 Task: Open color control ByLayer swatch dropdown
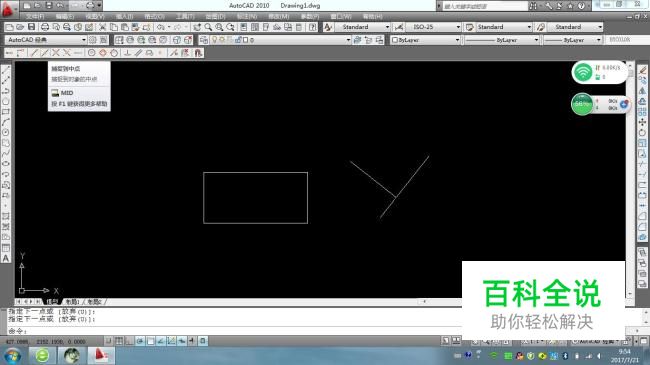click(x=425, y=40)
